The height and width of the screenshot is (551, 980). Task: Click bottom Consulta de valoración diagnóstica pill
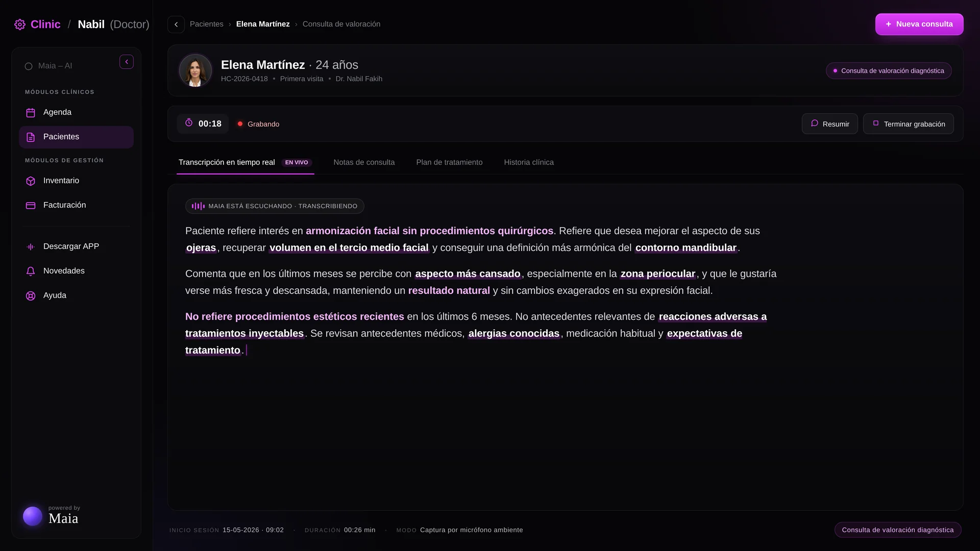point(898,530)
